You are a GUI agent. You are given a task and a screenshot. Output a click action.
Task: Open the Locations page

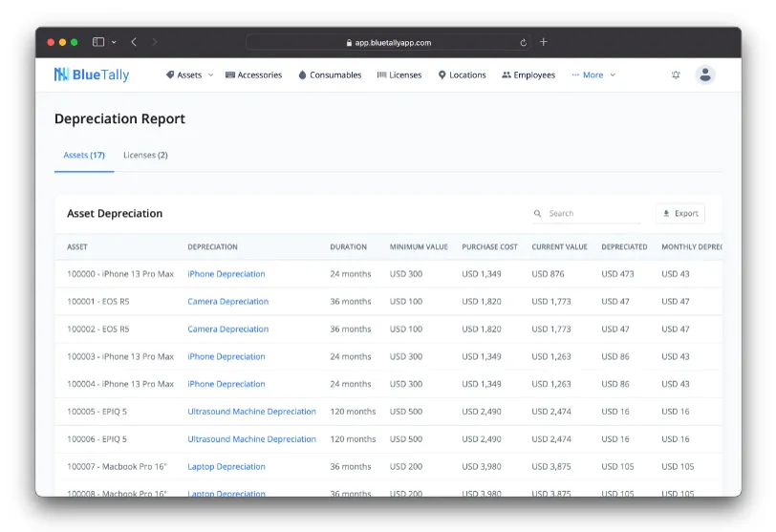(x=463, y=75)
